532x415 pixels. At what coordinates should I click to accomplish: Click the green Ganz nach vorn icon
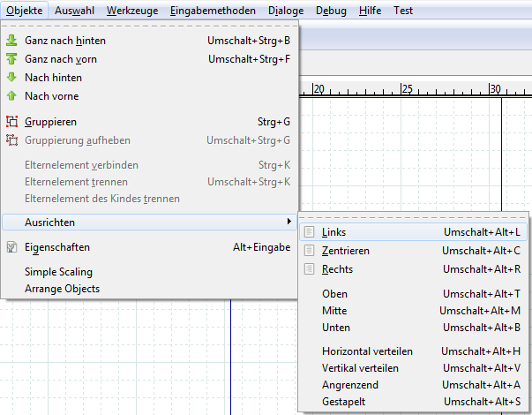[12, 59]
